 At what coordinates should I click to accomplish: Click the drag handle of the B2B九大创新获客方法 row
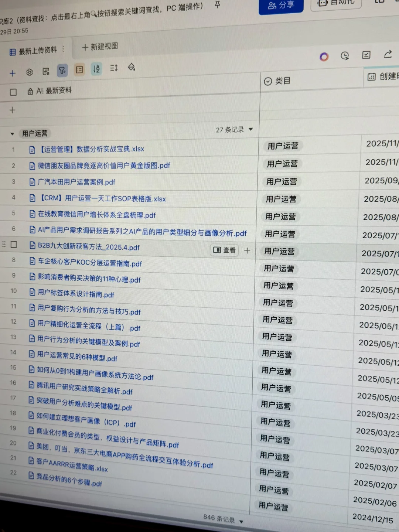4,244
